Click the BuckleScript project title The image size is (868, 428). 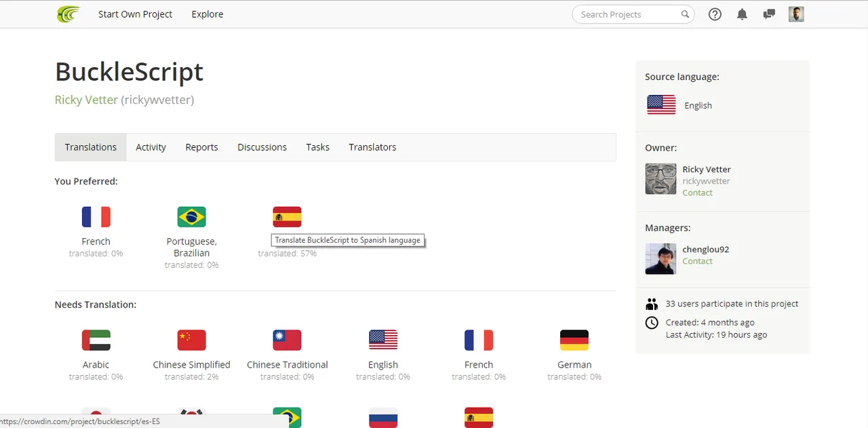click(x=129, y=72)
